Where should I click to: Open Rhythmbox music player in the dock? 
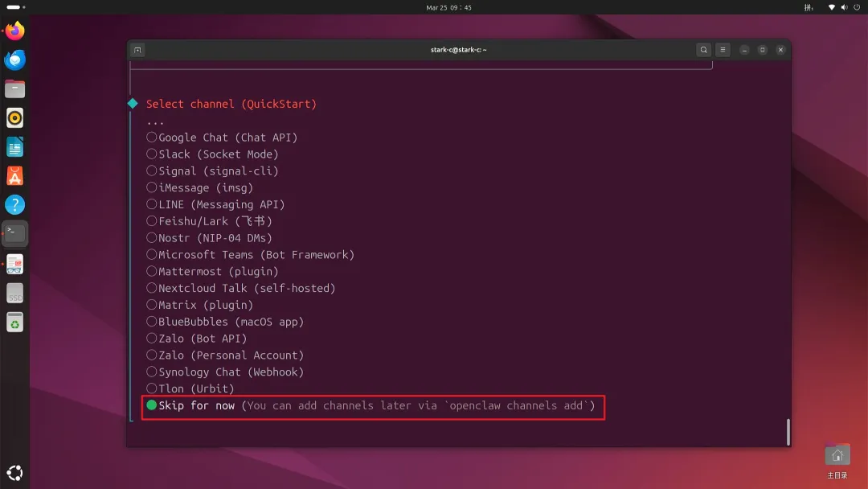click(15, 118)
